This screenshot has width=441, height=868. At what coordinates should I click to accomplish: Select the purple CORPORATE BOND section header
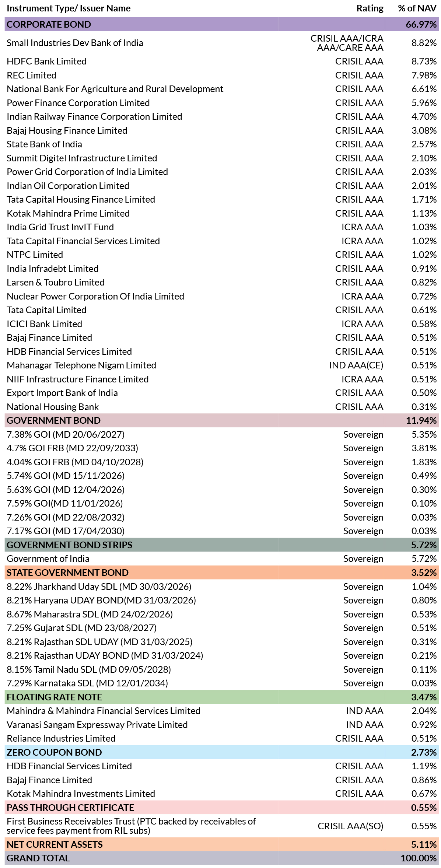point(49,24)
